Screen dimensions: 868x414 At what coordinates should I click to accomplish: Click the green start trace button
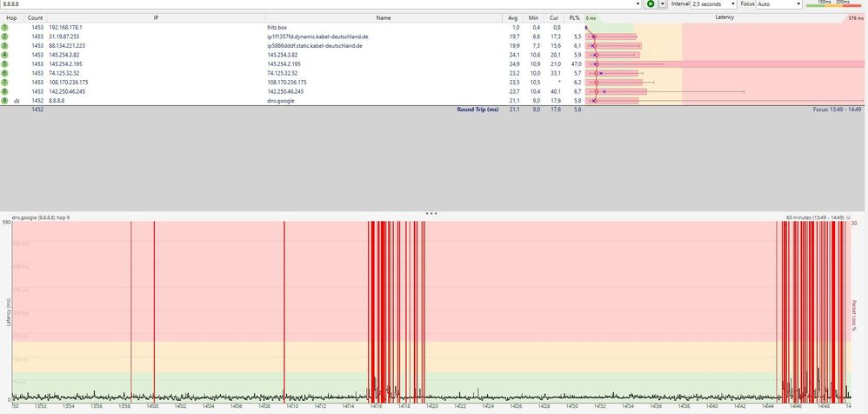(x=651, y=3)
